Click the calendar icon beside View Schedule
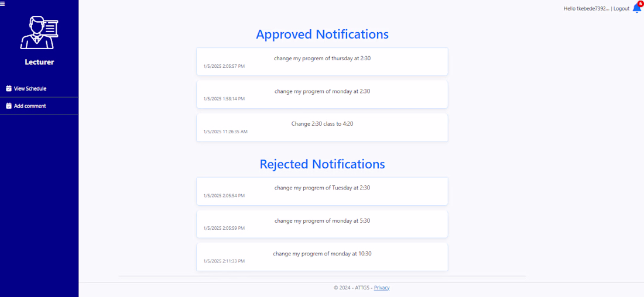The width and height of the screenshot is (644, 297). pyautogui.click(x=9, y=88)
